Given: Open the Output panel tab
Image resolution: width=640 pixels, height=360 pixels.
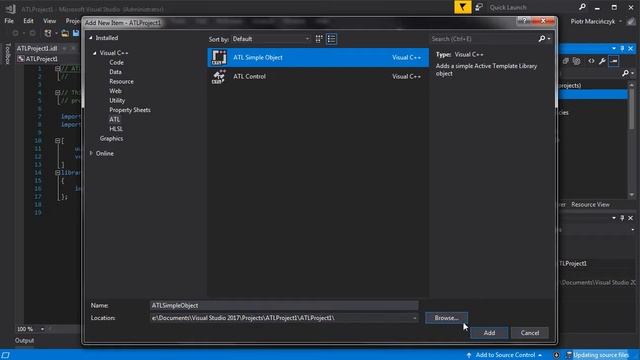Looking at the screenshot, I should tap(24, 340).
